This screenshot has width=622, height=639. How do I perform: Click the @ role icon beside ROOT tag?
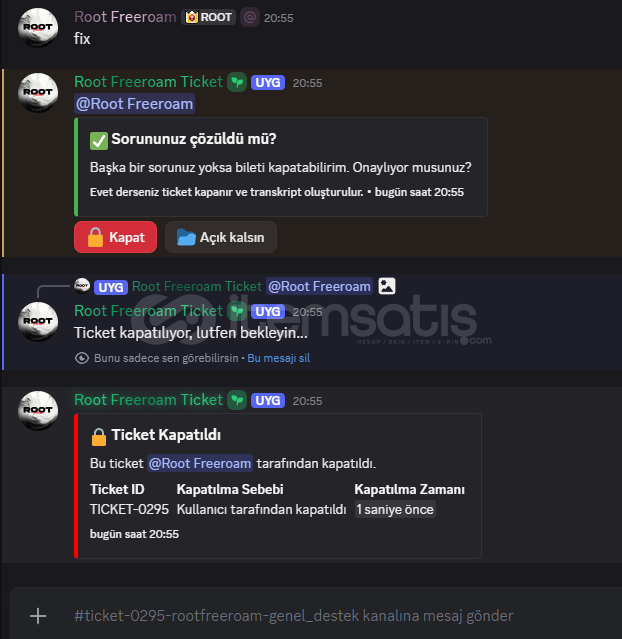pyautogui.click(x=250, y=18)
